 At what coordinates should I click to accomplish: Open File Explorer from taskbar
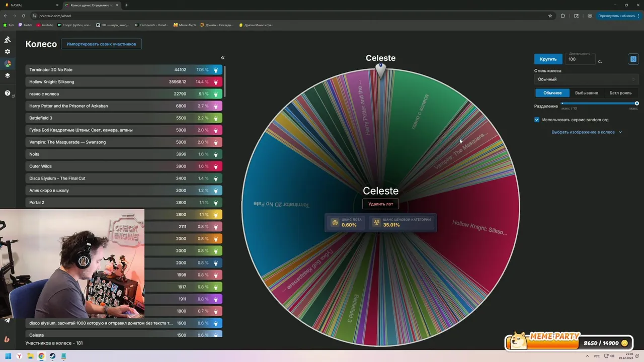30,356
